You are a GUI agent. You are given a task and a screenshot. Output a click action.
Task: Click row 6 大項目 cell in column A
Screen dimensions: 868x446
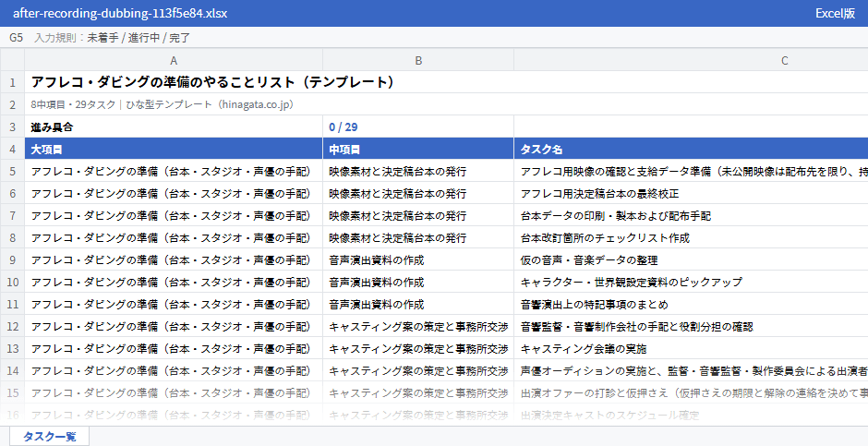coord(174,194)
